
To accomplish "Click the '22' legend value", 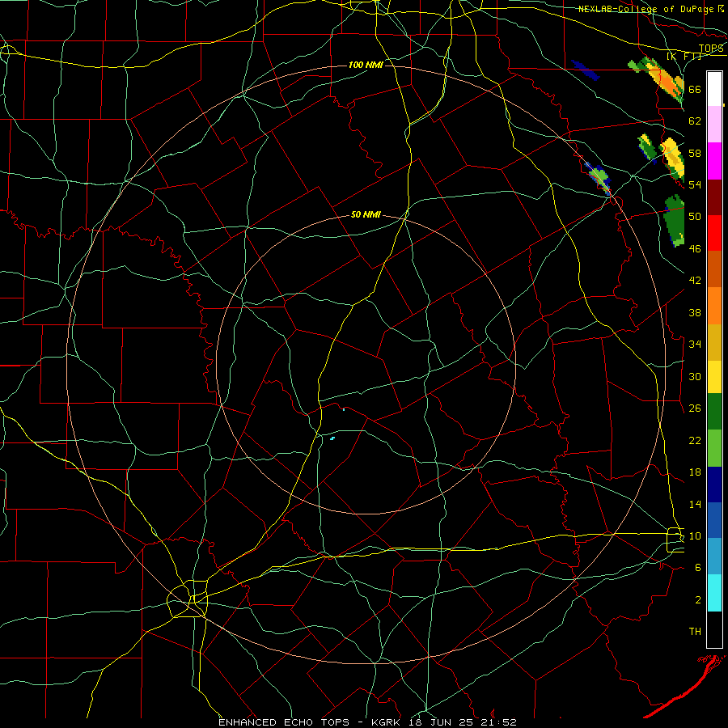I will pyautogui.click(x=695, y=440).
